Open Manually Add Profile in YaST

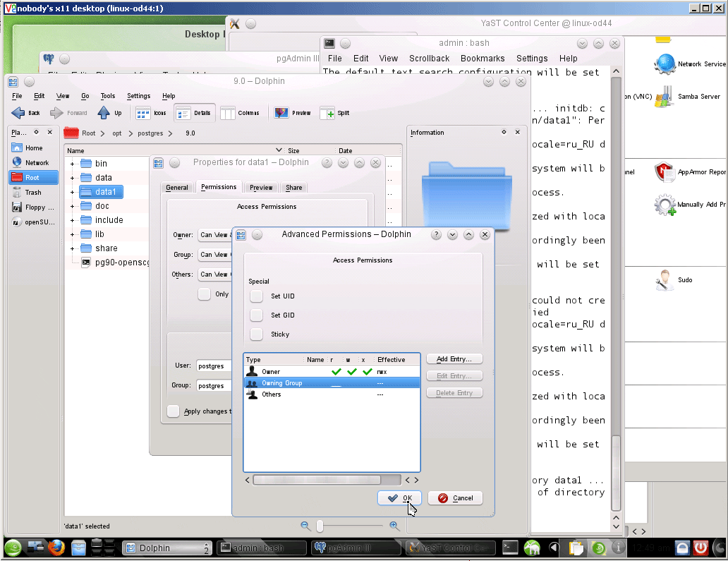pyautogui.click(x=691, y=205)
